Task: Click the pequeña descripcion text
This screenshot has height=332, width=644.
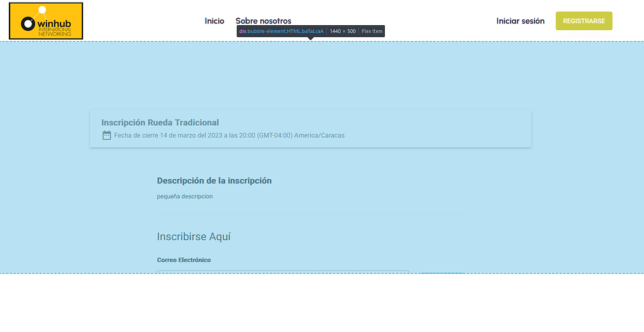Action: [185, 196]
